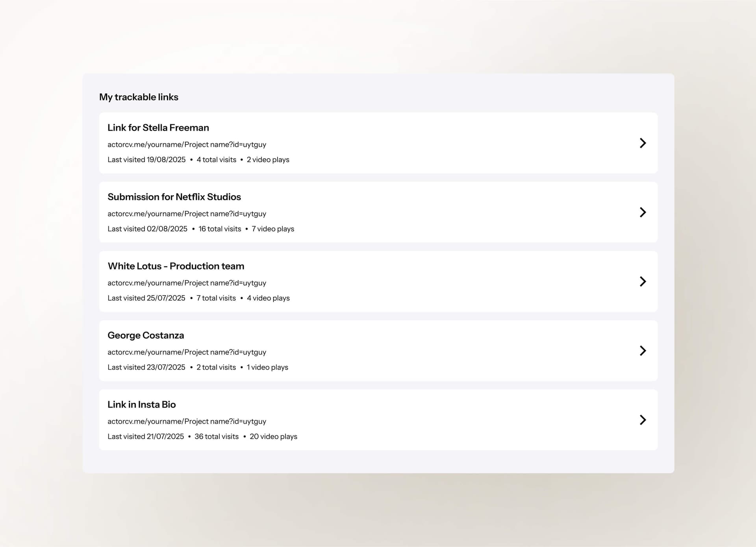The width and height of the screenshot is (756, 547).
Task: Click the Insta Bio actorcv.me URL
Action: pos(187,421)
